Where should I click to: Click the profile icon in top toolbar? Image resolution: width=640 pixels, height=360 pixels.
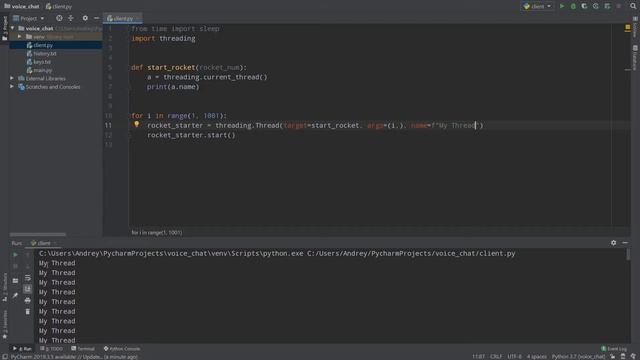596,6
